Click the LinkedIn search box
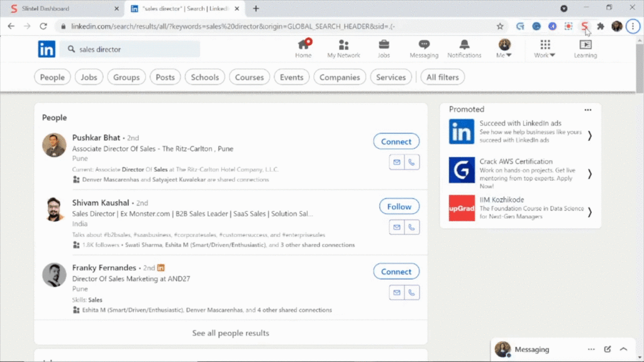 pos(130,49)
